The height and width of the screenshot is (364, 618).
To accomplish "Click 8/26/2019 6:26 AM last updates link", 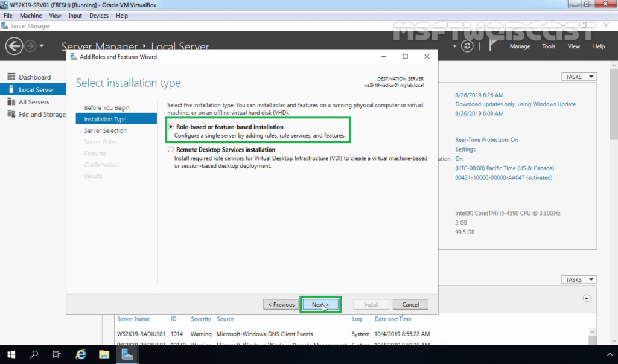I will coord(479,95).
